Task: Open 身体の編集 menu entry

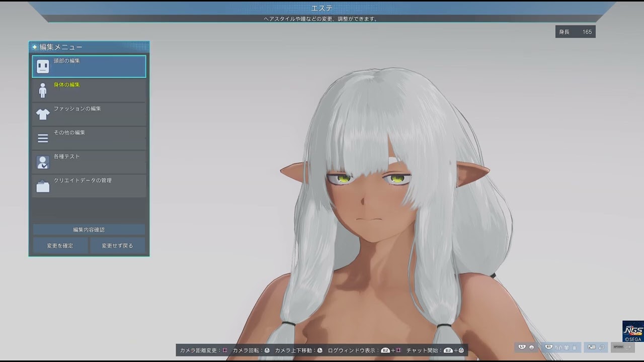Action: [x=89, y=90]
